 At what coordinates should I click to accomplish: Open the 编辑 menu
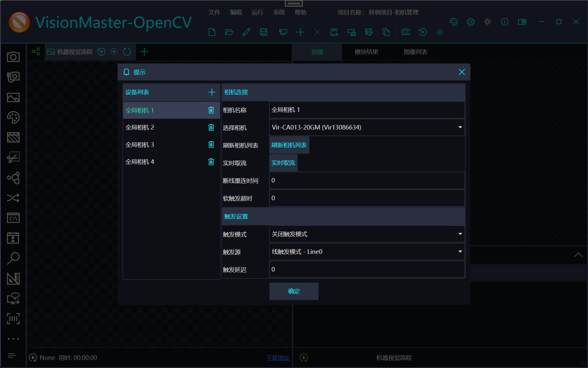coord(236,12)
